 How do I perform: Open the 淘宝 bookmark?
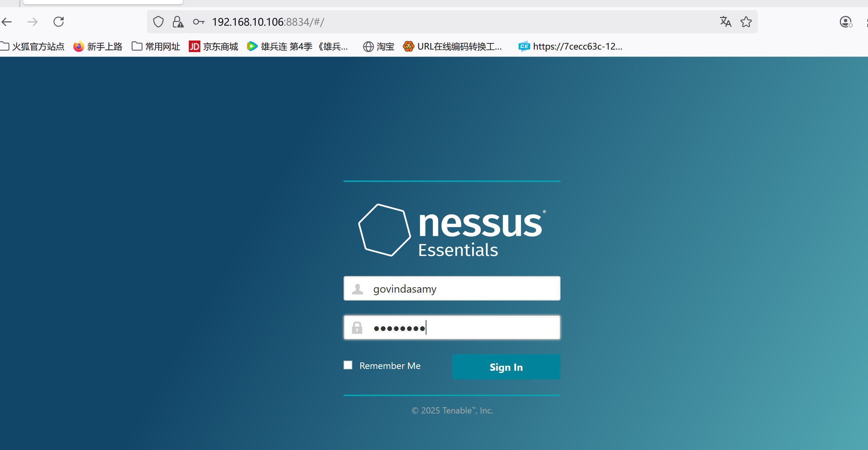pyautogui.click(x=379, y=47)
